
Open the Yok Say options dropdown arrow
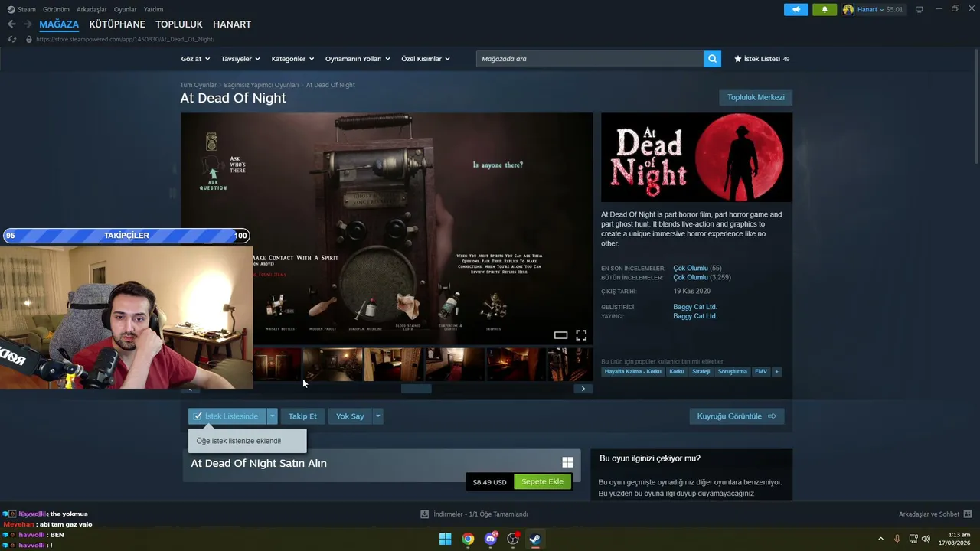point(377,416)
